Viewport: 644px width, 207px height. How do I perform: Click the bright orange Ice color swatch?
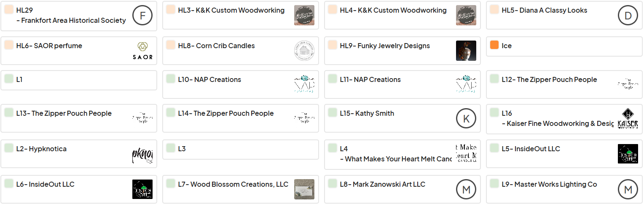pyautogui.click(x=494, y=45)
